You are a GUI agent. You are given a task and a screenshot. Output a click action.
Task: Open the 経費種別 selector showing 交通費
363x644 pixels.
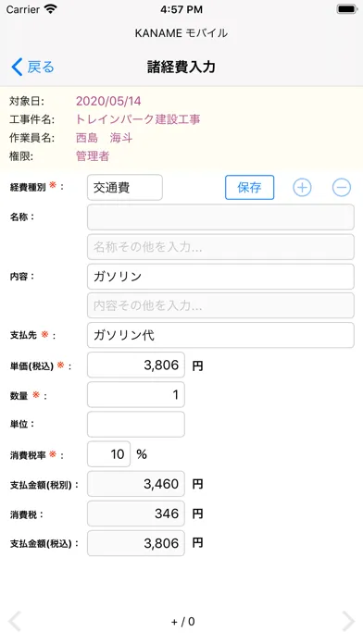(x=125, y=188)
